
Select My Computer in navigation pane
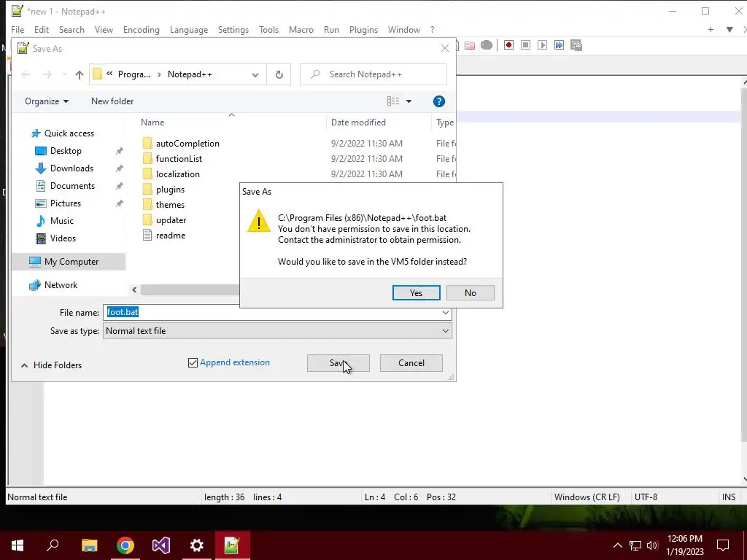69,262
